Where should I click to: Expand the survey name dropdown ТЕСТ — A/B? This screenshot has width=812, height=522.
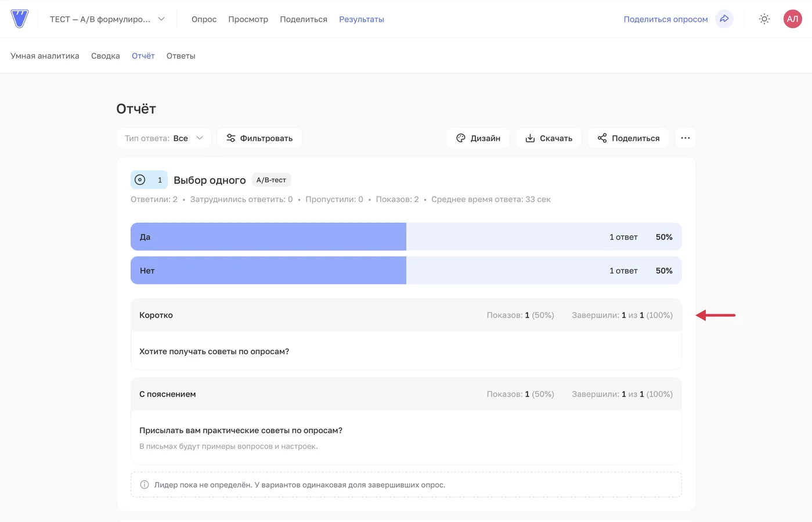click(107, 19)
